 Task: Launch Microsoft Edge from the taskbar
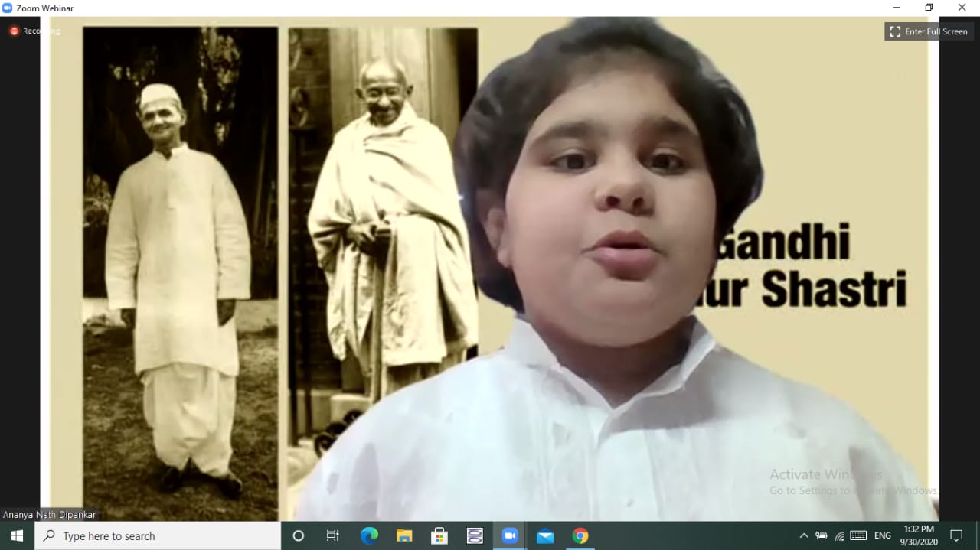click(369, 535)
